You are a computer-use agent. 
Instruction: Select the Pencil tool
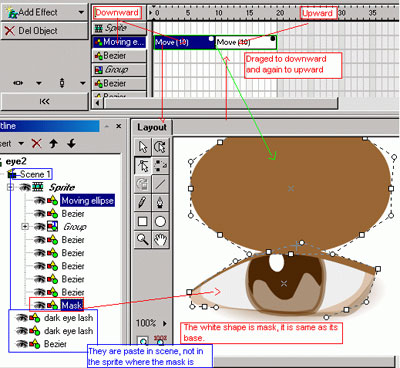(143, 202)
